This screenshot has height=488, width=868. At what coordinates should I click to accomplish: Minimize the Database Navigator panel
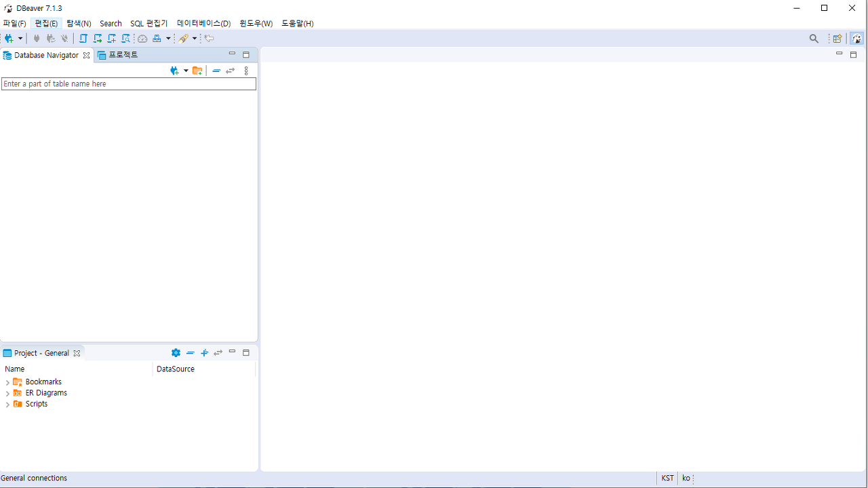[232, 54]
